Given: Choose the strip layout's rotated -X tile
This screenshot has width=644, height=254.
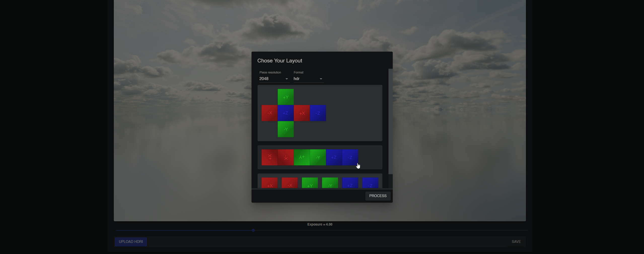Looking at the screenshot, I should 286,157.
